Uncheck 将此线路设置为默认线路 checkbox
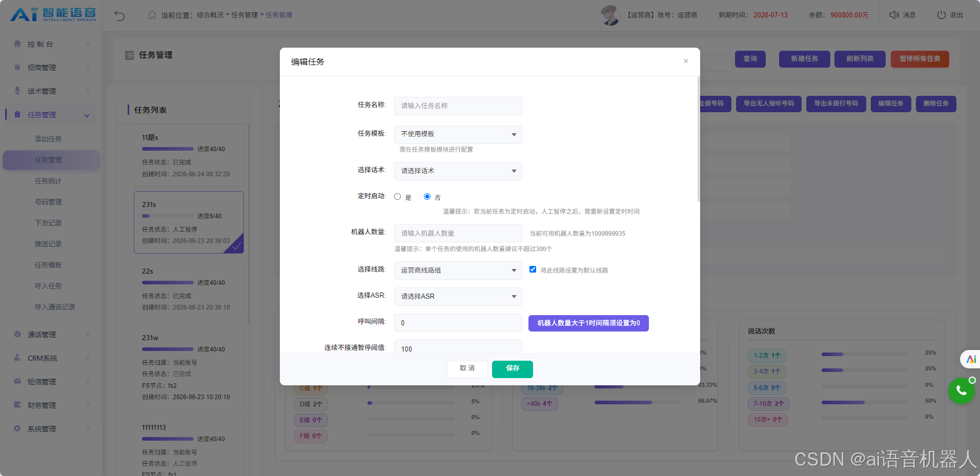Screen dimensions: 980x476 [533, 270]
